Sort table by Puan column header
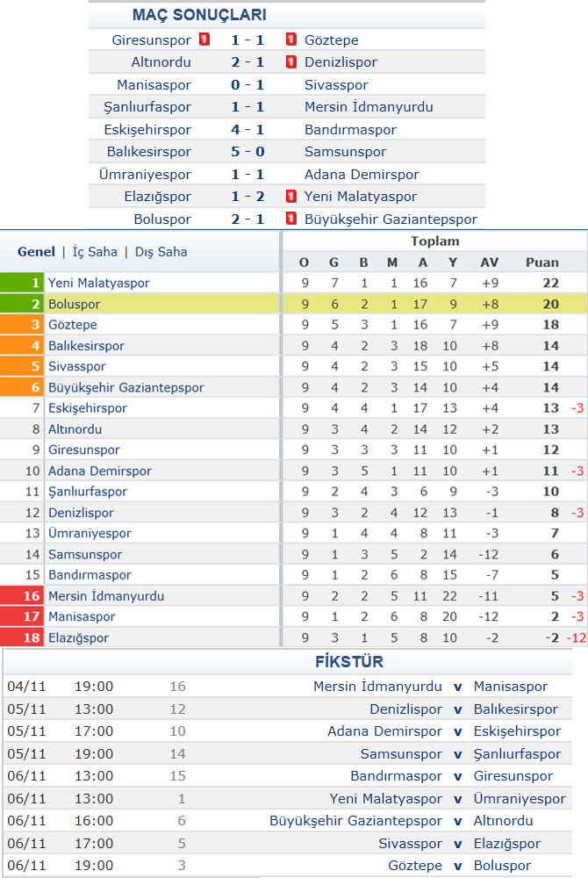Viewport: 588px width, 878px height. pyautogui.click(x=542, y=262)
